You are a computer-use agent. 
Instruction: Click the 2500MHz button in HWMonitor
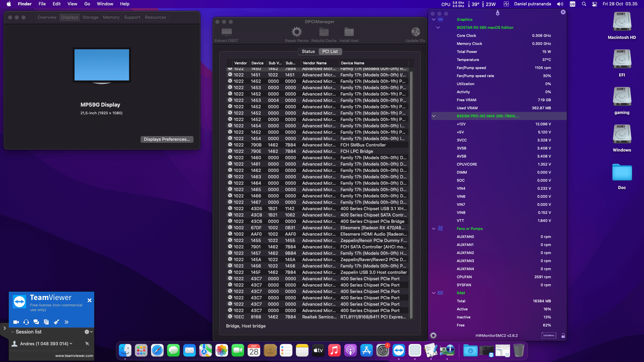click(x=549, y=336)
